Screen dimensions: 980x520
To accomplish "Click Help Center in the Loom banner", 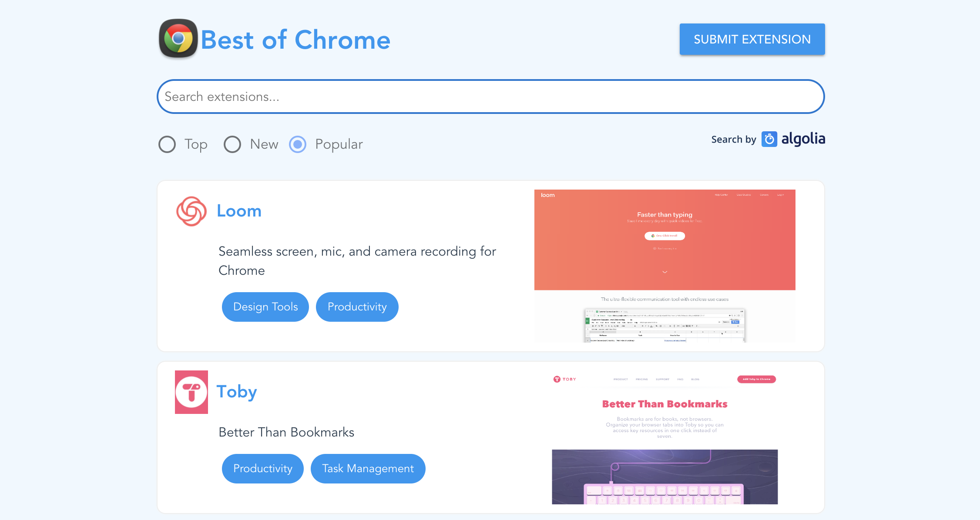I will click(721, 195).
